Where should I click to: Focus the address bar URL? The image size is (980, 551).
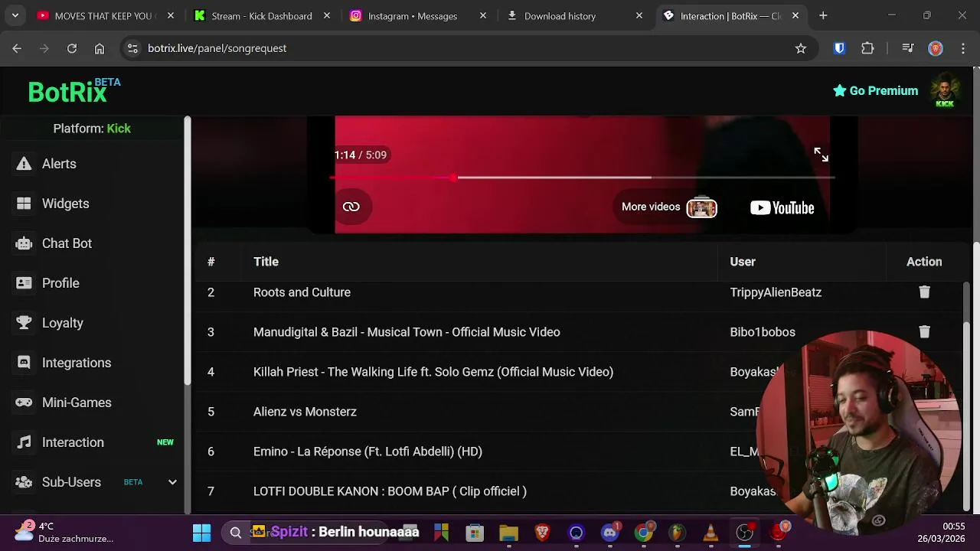217,48
